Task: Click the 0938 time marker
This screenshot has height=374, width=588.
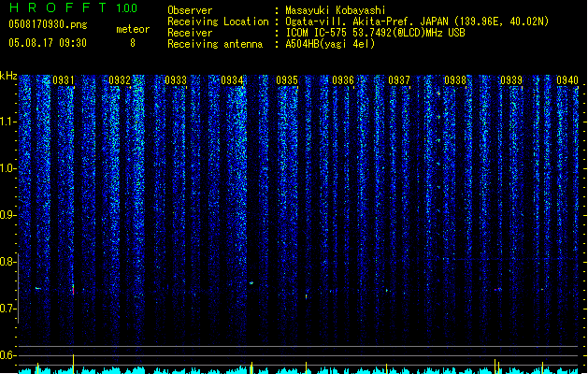Action: (x=455, y=80)
